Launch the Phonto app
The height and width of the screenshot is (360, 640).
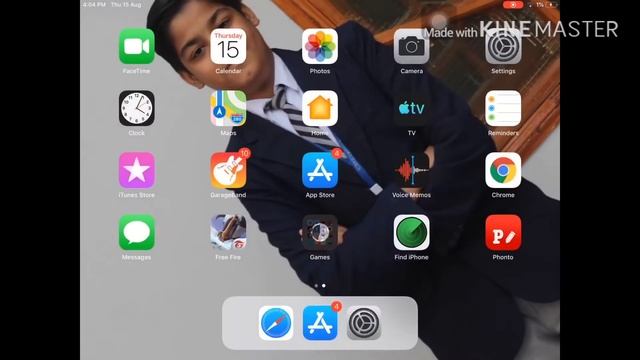pyautogui.click(x=503, y=232)
